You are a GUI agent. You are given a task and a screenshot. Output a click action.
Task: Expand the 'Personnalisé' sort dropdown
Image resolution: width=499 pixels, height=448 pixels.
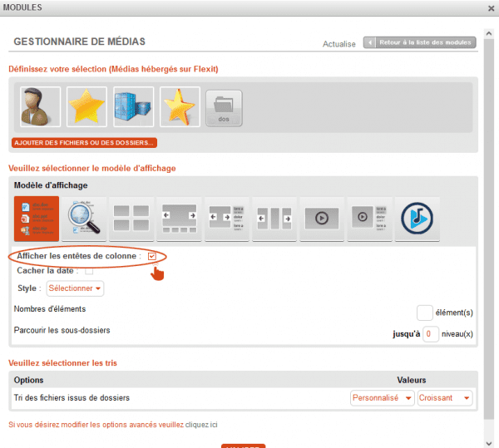tap(383, 398)
